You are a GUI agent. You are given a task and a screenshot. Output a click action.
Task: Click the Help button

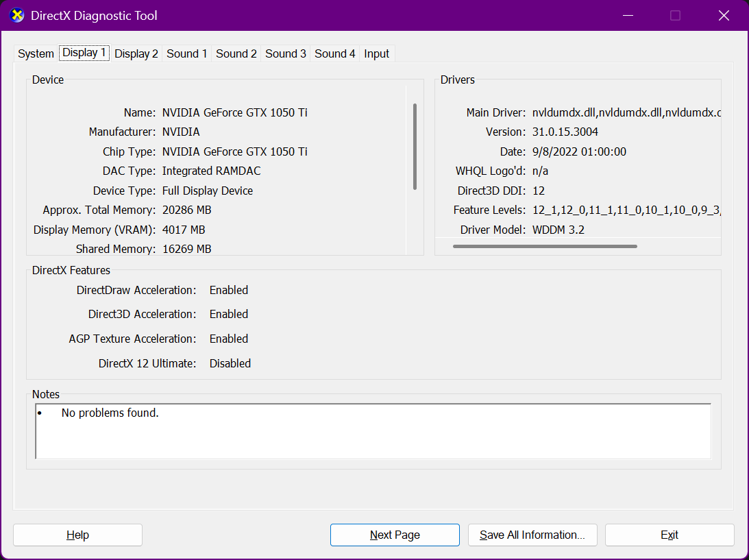pos(78,535)
